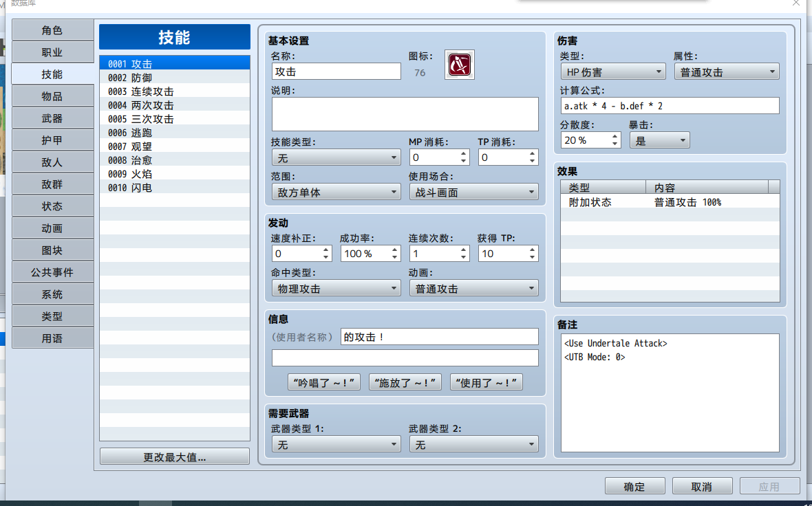
Task: Close the 数据库 window
Action: click(x=796, y=3)
